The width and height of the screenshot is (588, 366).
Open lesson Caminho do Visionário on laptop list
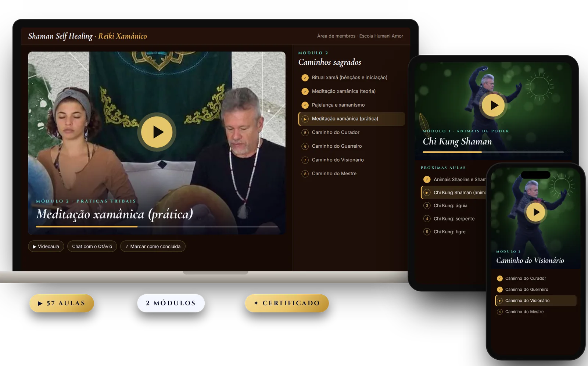(x=351, y=160)
